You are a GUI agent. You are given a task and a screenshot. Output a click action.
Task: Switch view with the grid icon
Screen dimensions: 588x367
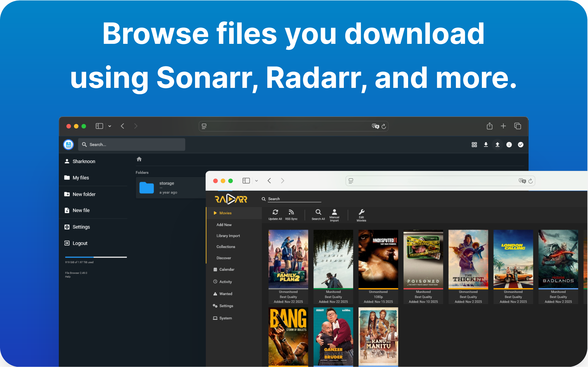coord(474,145)
